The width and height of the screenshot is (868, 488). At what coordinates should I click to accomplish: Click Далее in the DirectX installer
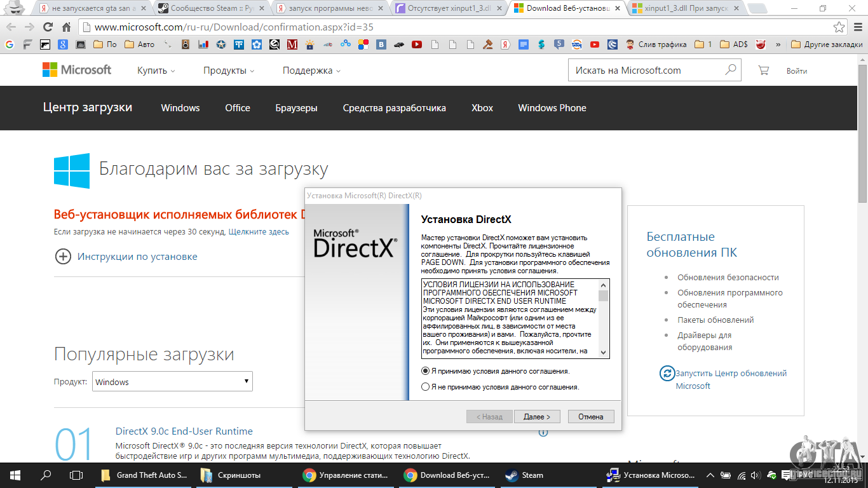[x=537, y=417]
